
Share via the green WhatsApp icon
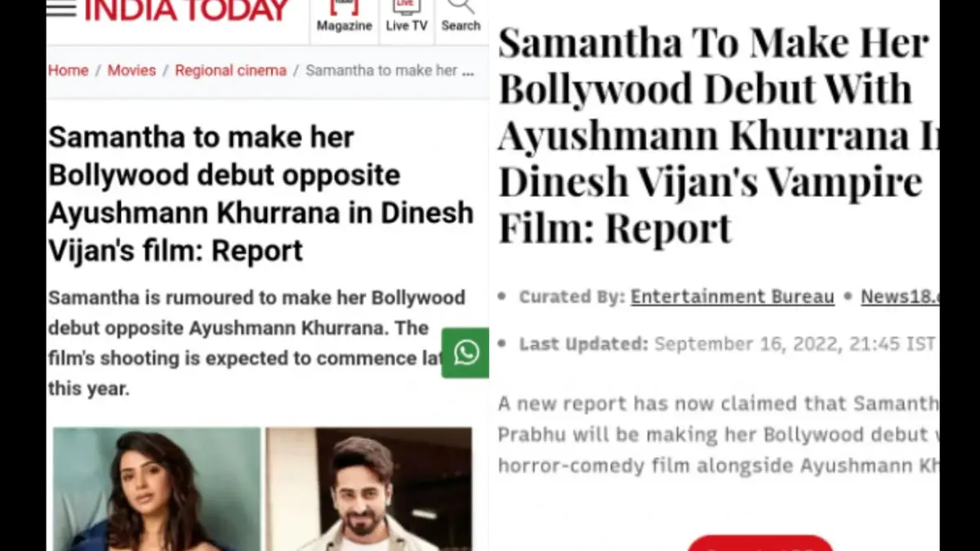pos(465,353)
